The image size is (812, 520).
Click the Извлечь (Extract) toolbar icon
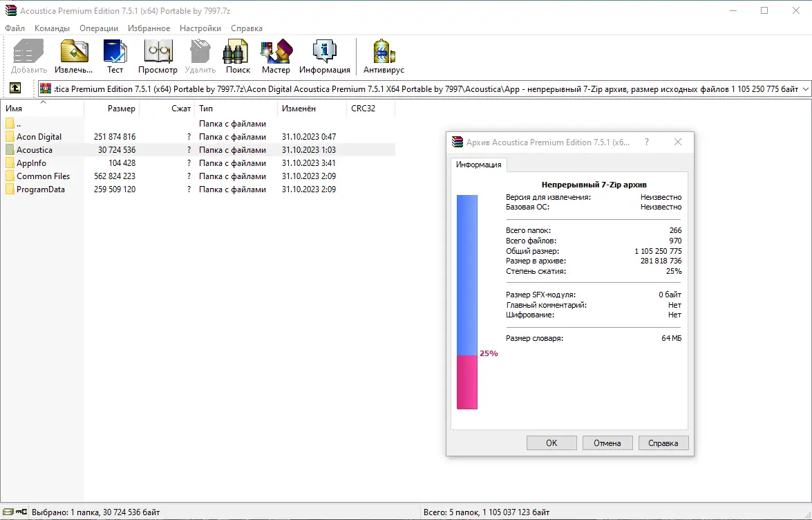(73, 52)
